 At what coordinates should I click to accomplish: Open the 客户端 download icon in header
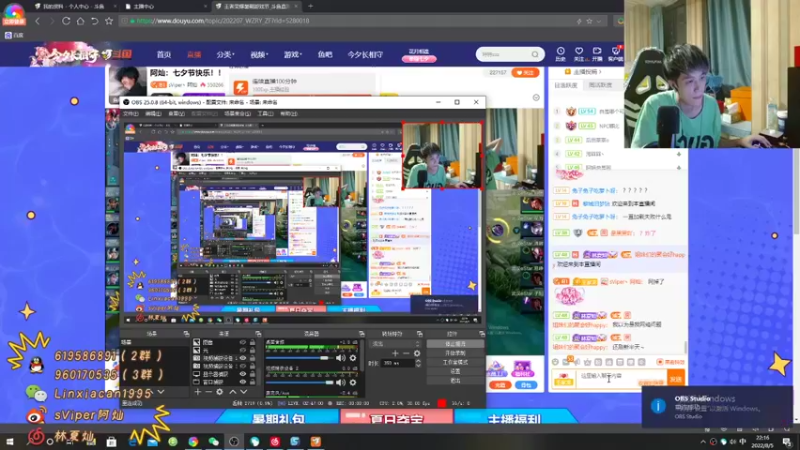(615, 54)
